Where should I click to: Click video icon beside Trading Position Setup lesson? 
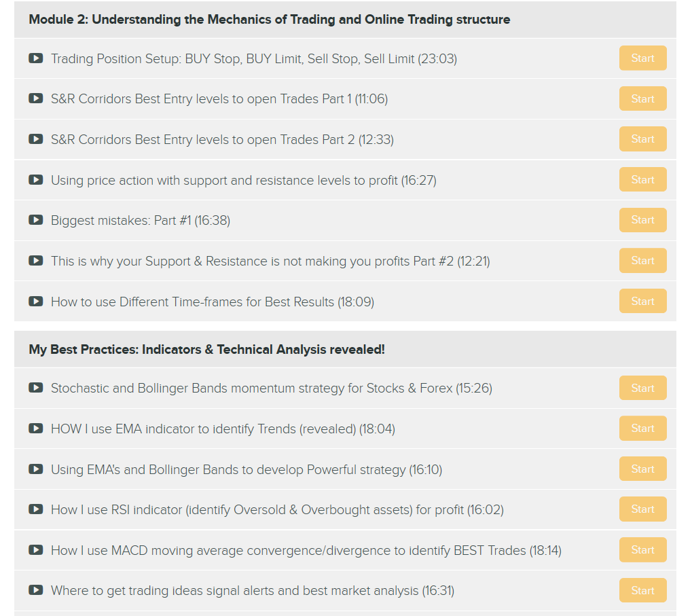click(36, 58)
